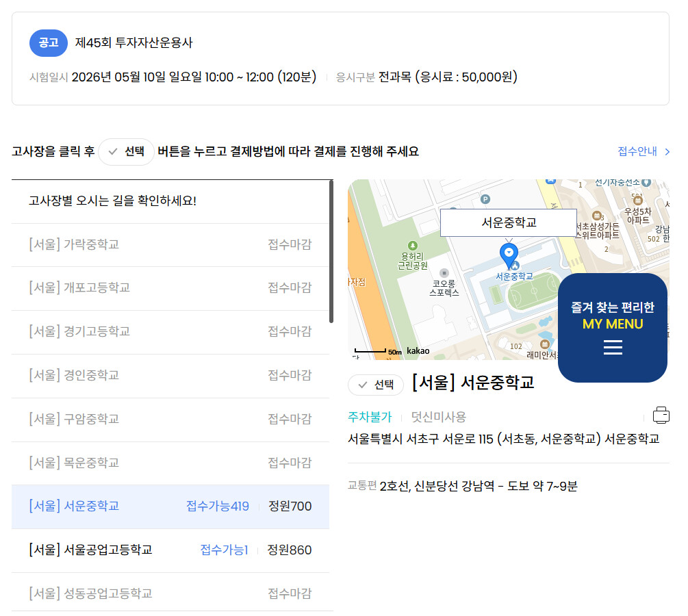This screenshot has width=688, height=616.
Task: Select the [서울] 개포고등학교 list entry
Action: [170, 287]
